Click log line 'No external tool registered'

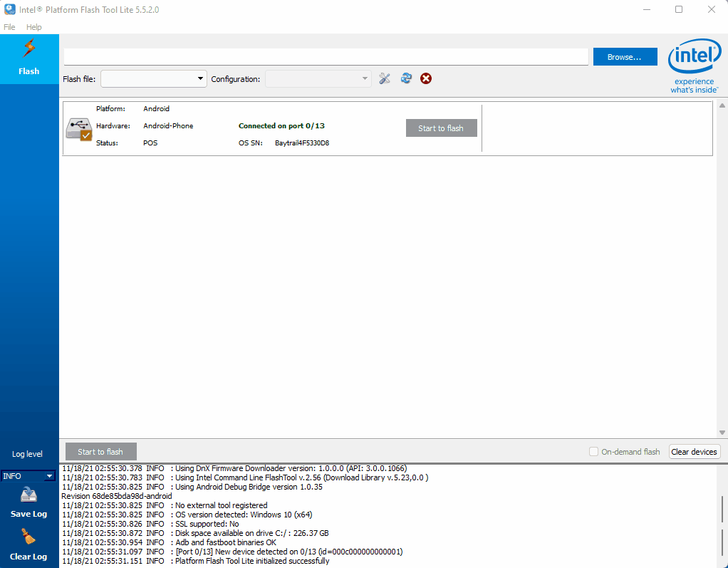click(165, 505)
